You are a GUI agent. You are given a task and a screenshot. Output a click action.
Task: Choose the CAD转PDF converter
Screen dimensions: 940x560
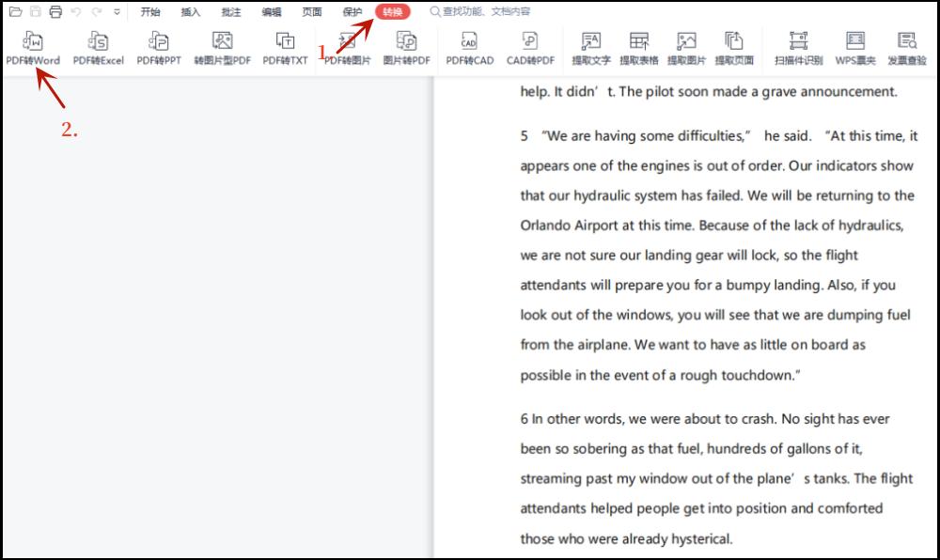click(x=530, y=48)
